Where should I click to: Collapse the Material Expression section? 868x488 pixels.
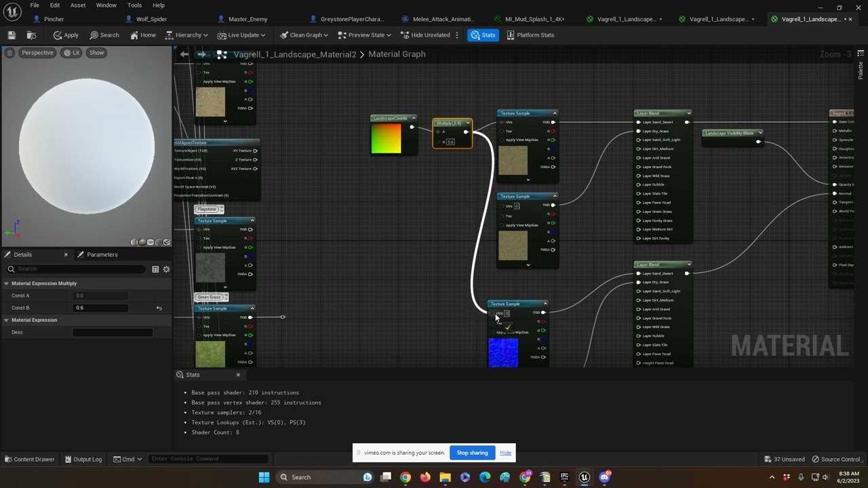6,320
